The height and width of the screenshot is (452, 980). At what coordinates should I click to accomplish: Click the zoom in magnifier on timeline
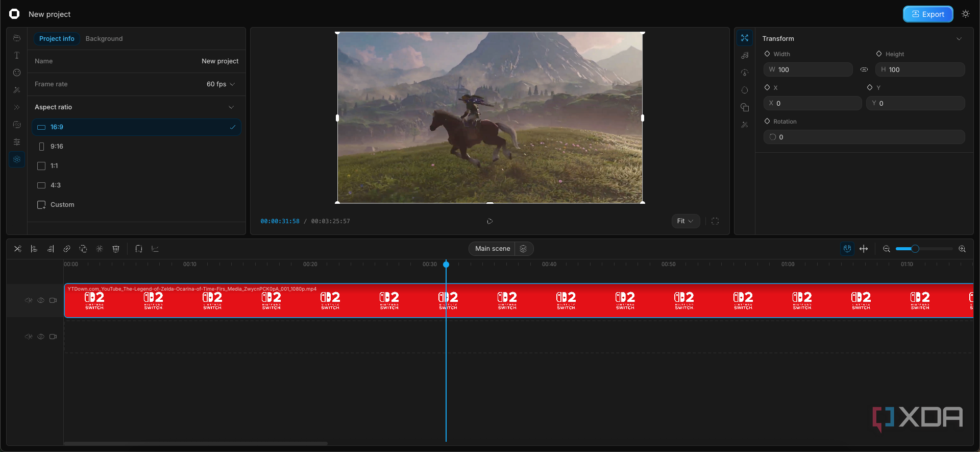[x=962, y=249]
